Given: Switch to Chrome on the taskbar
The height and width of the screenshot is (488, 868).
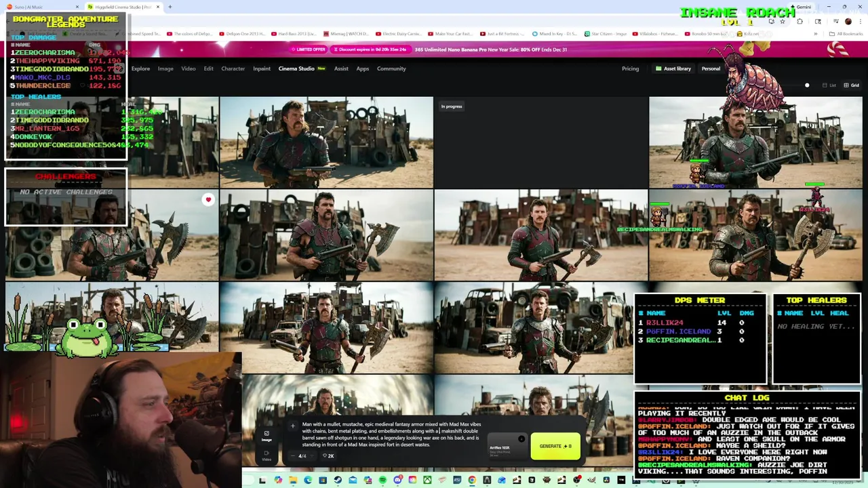Looking at the screenshot, I should (472, 480).
